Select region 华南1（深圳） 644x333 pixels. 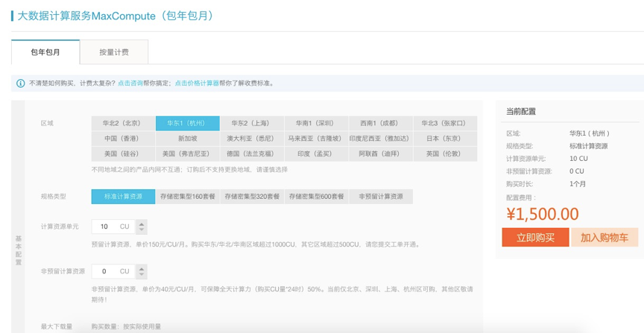click(x=316, y=123)
